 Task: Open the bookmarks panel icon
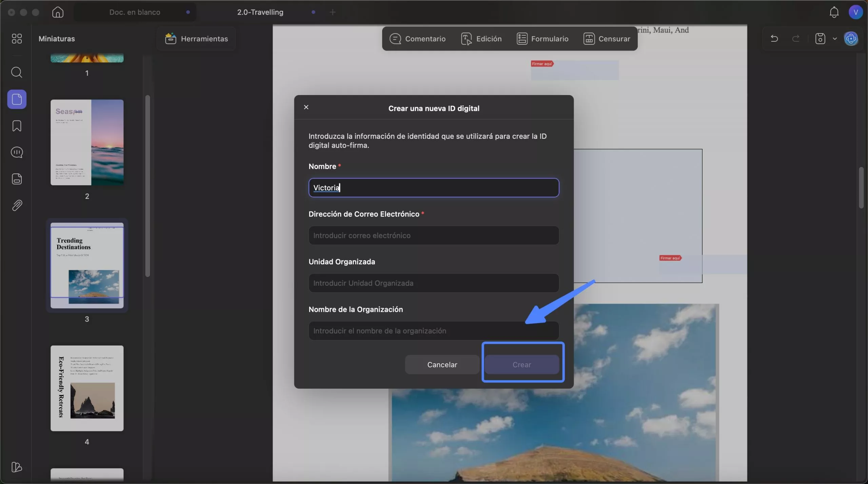17,126
